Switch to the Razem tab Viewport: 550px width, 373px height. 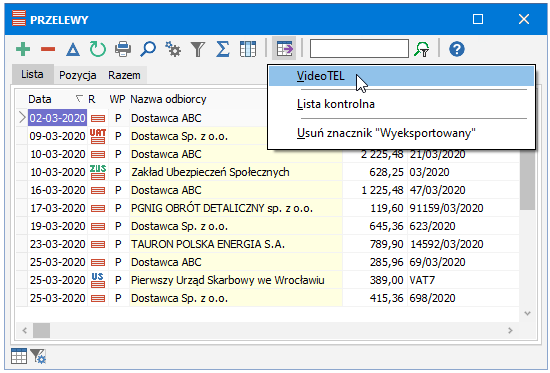124,75
